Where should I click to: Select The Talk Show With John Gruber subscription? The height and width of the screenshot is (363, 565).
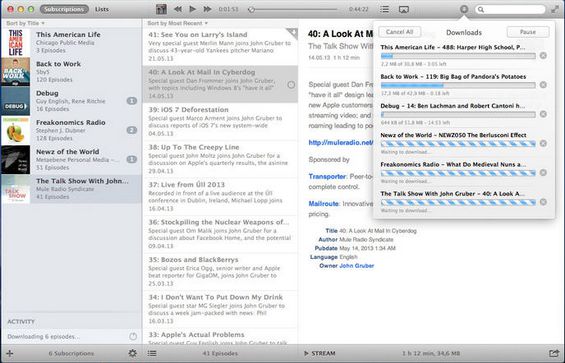71,189
